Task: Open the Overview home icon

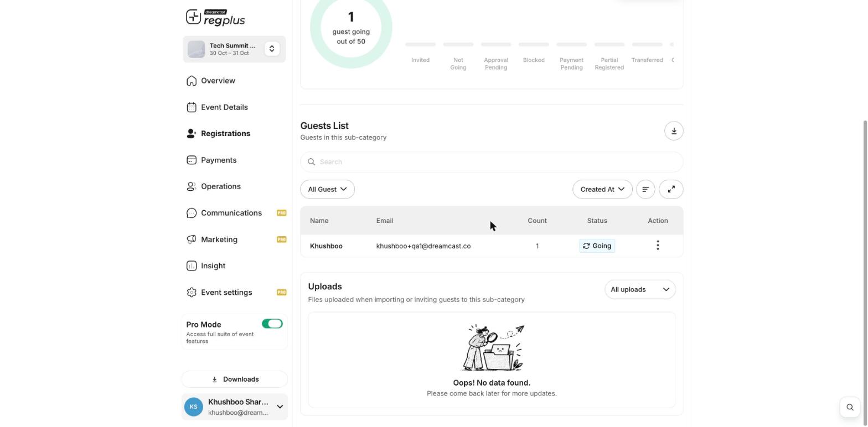Action: [x=192, y=81]
